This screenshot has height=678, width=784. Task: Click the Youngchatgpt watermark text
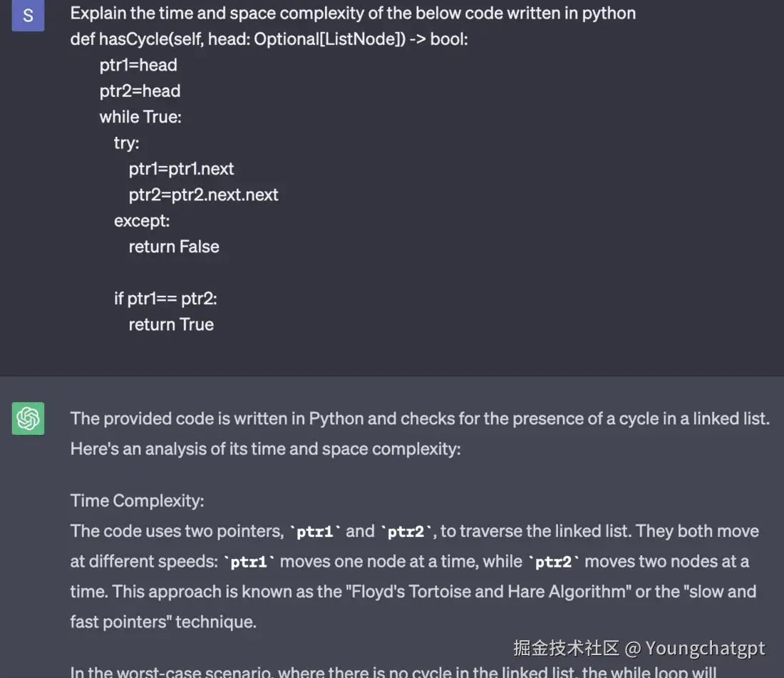point(705,648)
